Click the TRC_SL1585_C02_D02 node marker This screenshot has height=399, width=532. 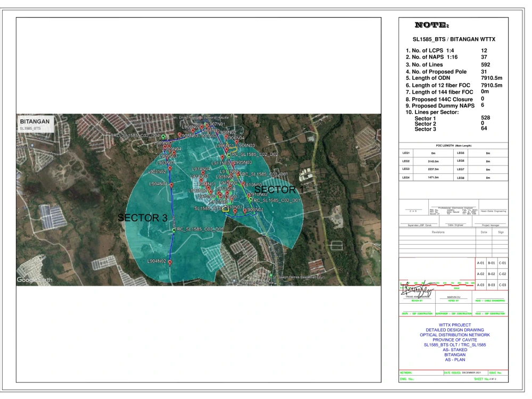(229, 155)
